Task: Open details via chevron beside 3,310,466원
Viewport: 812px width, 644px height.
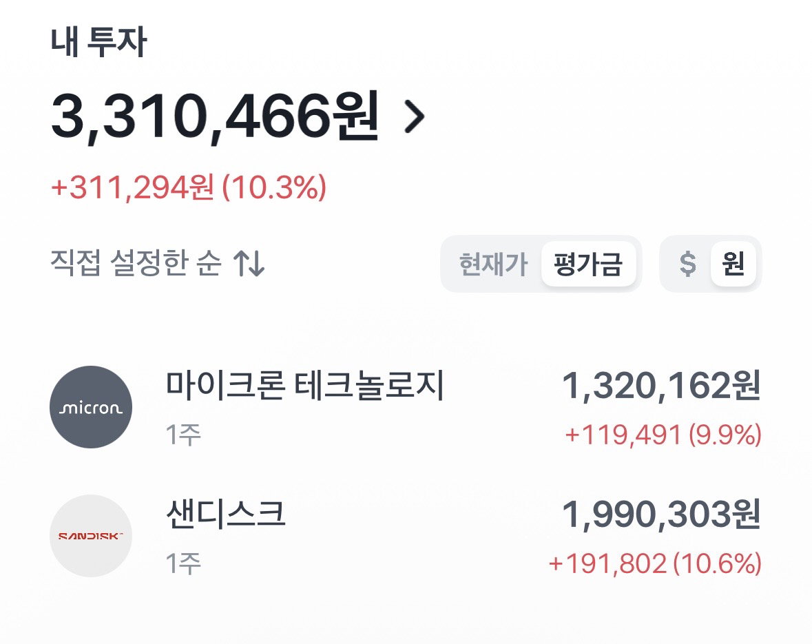Action: click(x=415, y=117)
